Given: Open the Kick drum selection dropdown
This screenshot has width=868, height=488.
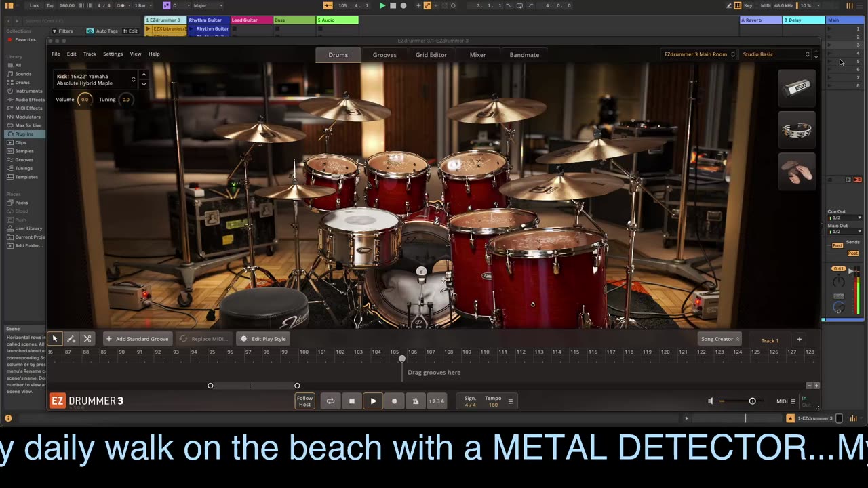Looking at the screenshot, I should coord(96,79).
